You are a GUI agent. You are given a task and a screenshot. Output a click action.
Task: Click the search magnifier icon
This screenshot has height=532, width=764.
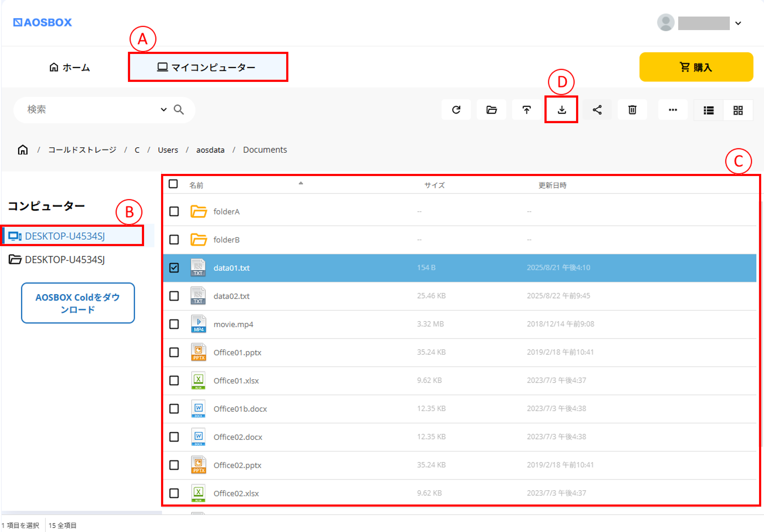point(179,110)
